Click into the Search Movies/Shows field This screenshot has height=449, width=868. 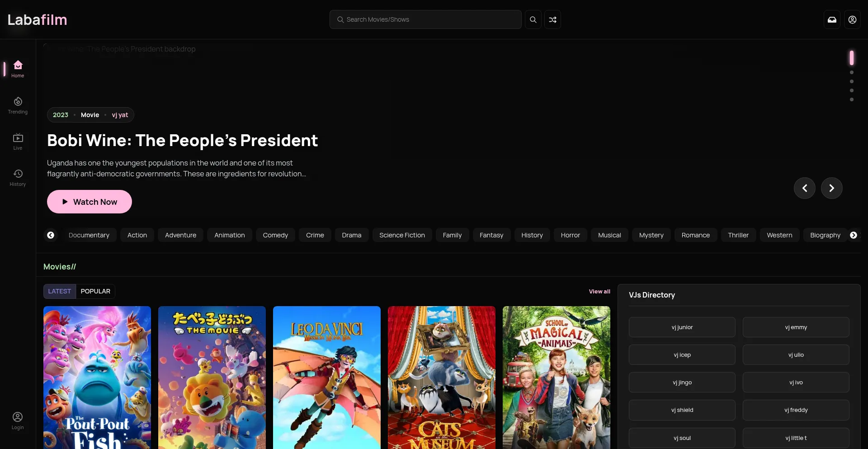click(x=425, y=19)
